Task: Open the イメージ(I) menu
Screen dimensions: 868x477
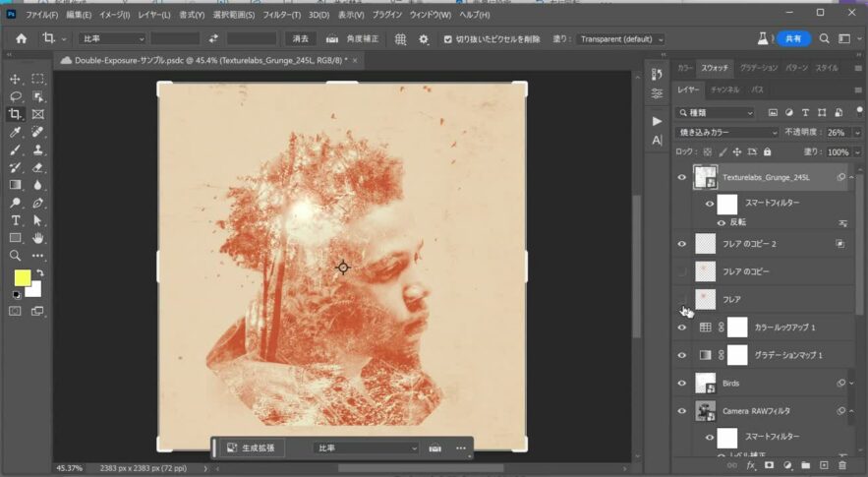Action: coord(115,15)
